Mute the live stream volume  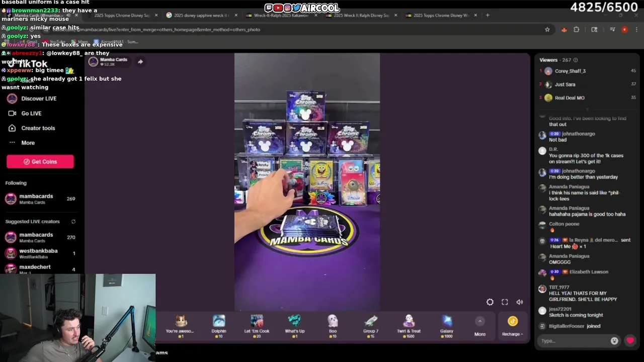tap(519, 302)
